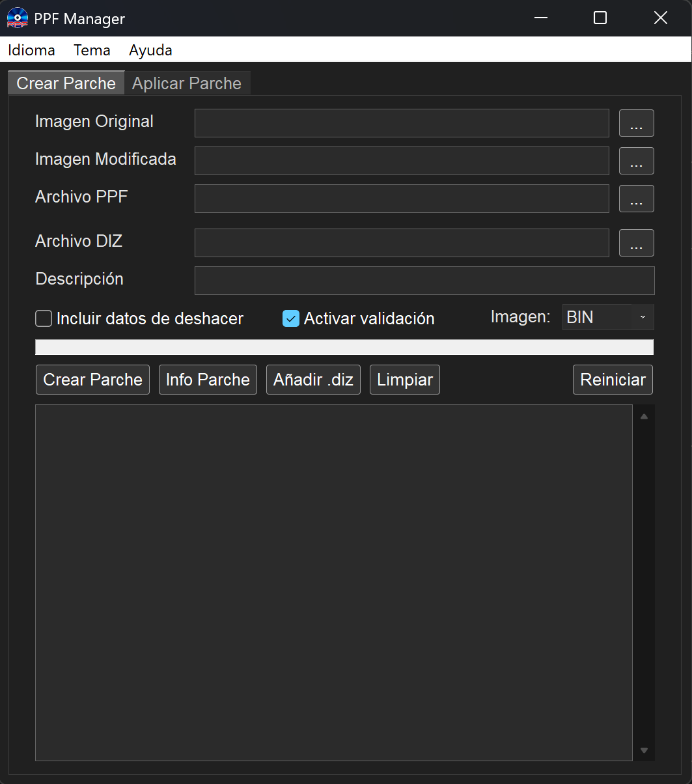Click the Imagen Original path field
This screenshot has height=784, width=692.
[402, 123]
